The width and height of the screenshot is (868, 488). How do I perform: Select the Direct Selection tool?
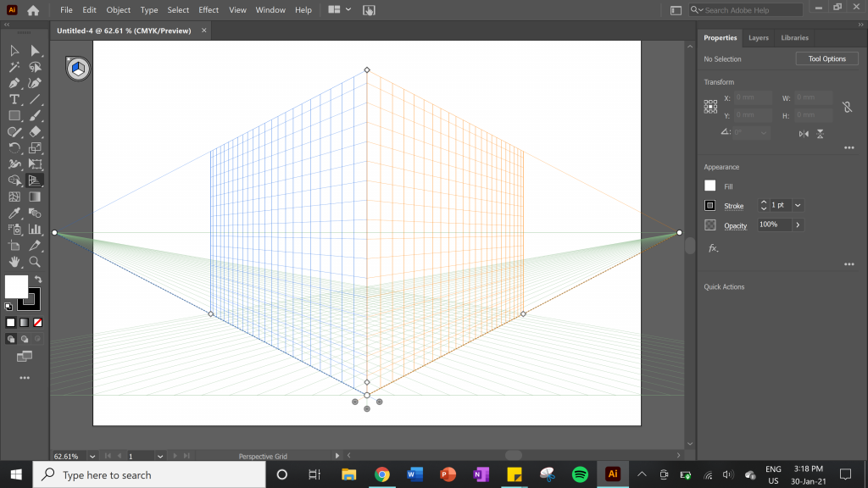35,51
